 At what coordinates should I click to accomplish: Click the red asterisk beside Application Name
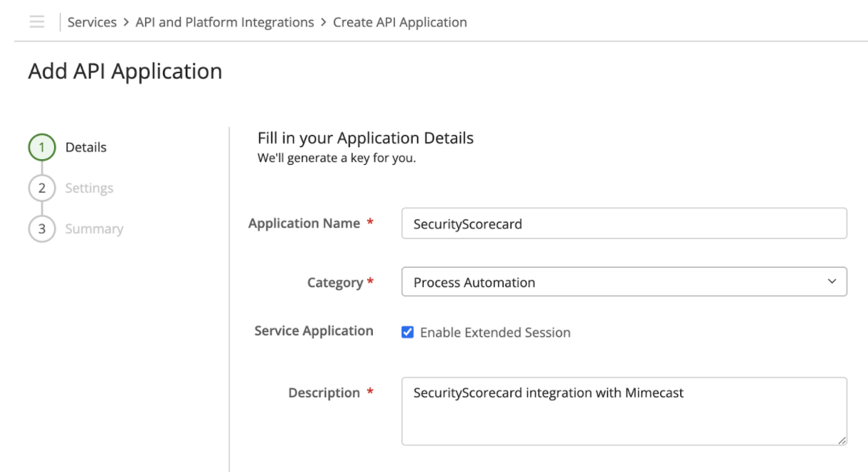tap(370, 222)
